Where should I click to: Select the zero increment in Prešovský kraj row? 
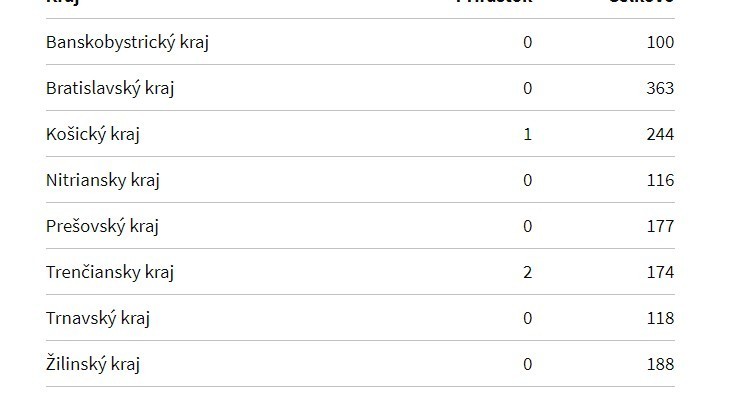coord(528,226)
